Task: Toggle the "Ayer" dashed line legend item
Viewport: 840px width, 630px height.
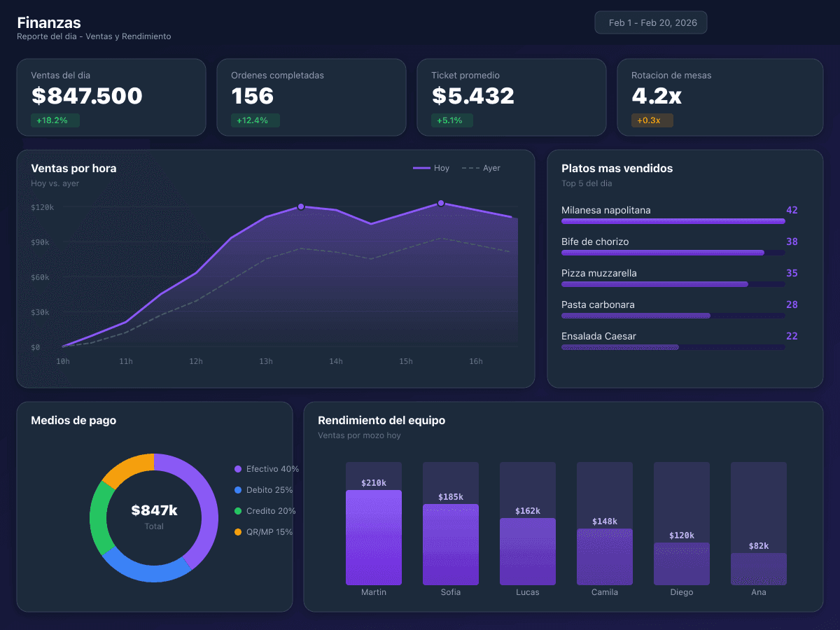Action: point(481,168)
